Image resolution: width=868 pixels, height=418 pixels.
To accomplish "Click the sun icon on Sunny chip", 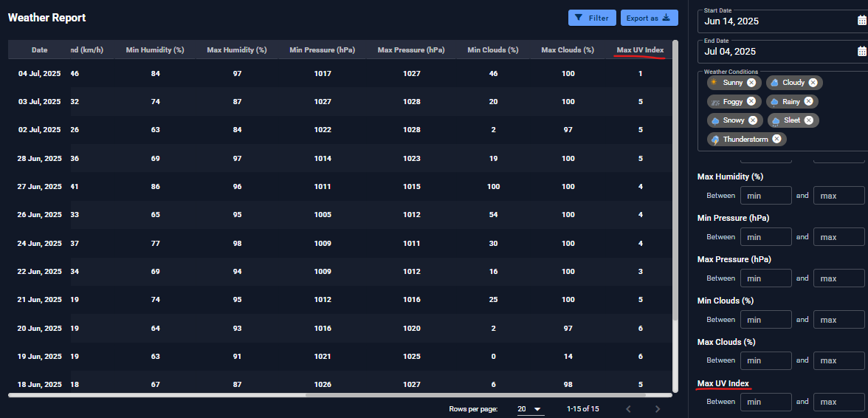I will 714,82.
